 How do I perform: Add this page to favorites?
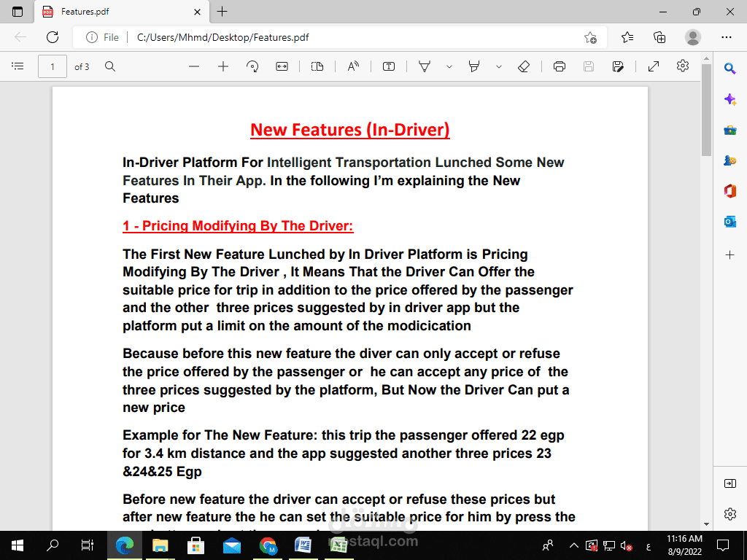[590, 37]
